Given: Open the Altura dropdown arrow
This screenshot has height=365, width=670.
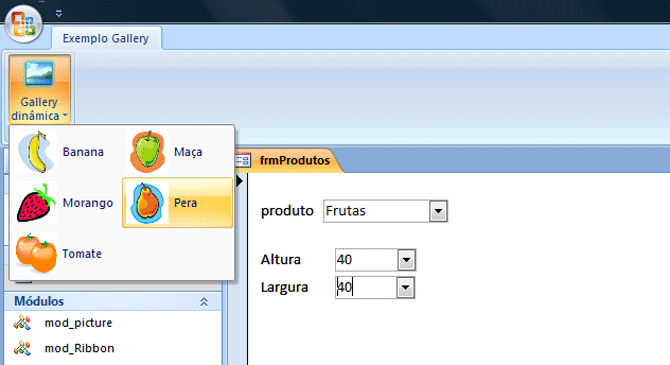Looking at the screenshot, I should (x=406, y=260).
